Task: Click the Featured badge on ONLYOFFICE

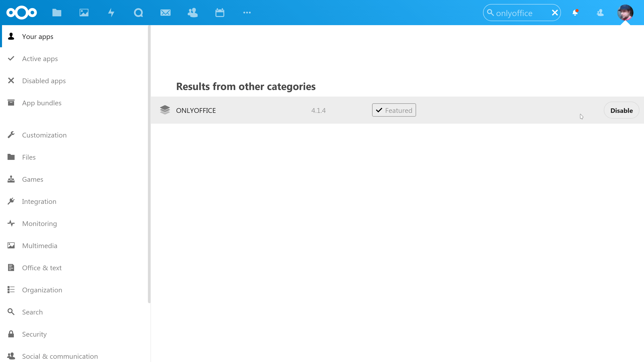Action: pos(394,110)
